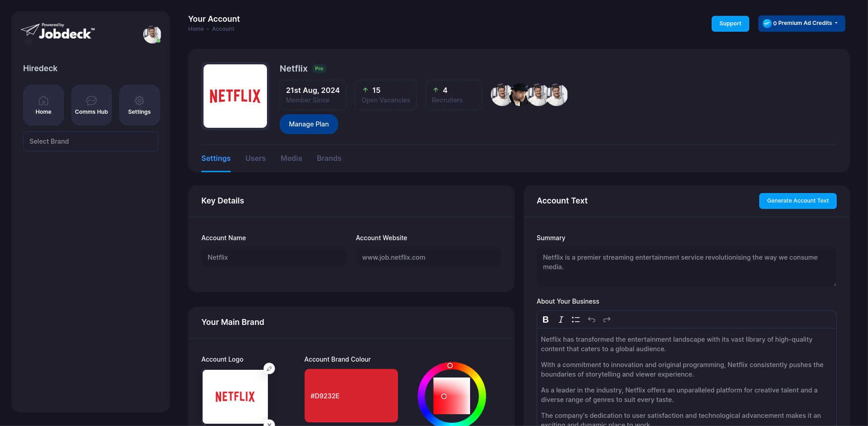Switch to the Media tab
Screen dimensions: 868x426
click(291, 158)
